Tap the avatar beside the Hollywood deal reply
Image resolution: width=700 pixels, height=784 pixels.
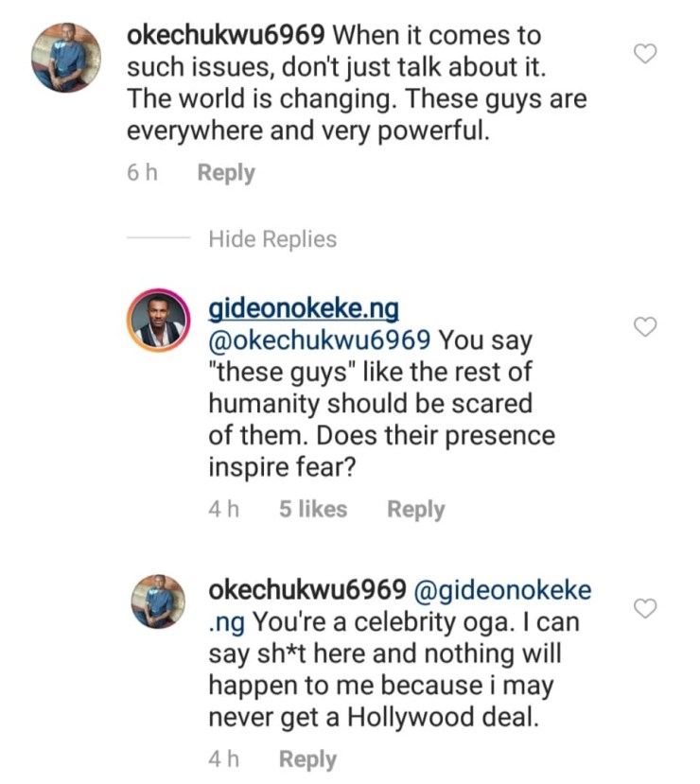click(155, 601)
